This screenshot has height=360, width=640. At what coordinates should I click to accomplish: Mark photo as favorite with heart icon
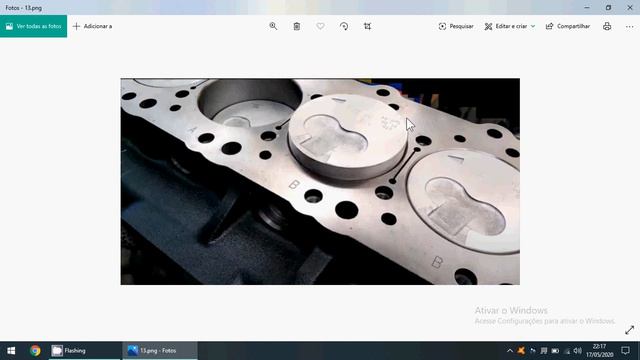pos(320,26)
